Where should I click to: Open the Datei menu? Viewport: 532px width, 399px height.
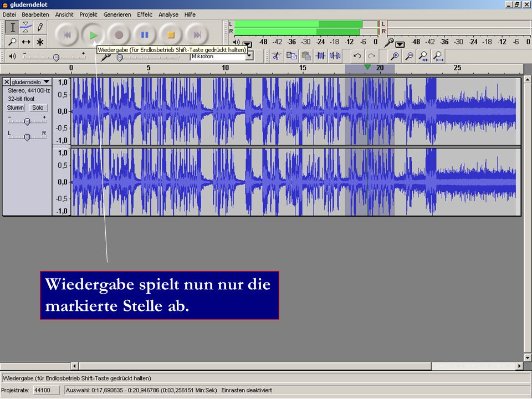(x=9, y=14)
